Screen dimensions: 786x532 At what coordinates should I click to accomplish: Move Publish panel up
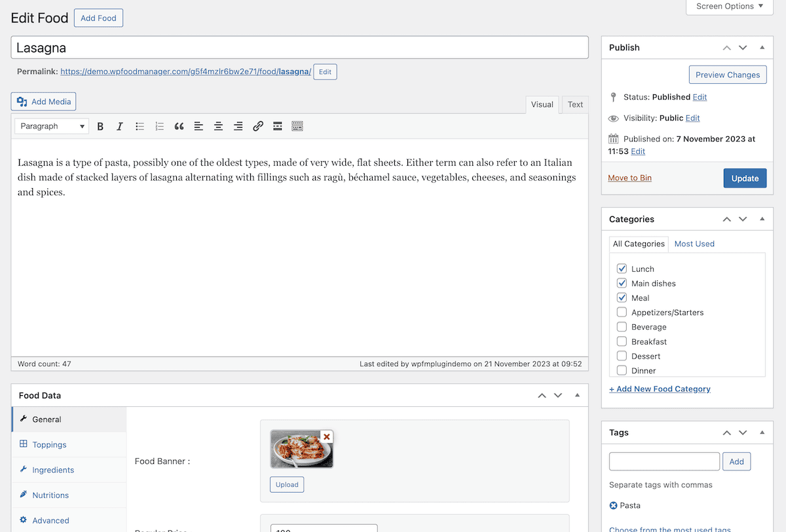coord(726,48)
